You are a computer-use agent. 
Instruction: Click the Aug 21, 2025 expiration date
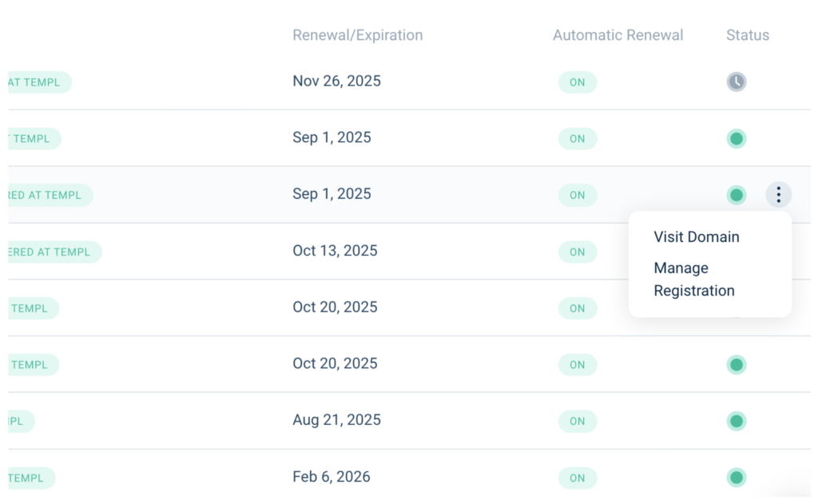point(336,420)
